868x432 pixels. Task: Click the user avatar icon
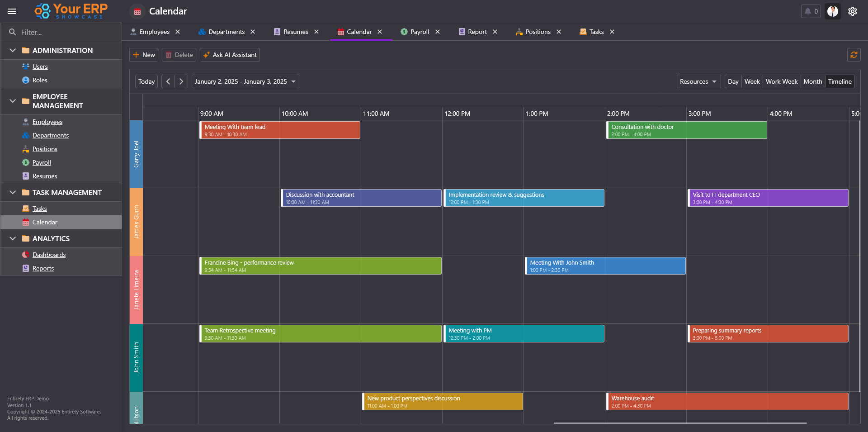[x=832, y=11]
